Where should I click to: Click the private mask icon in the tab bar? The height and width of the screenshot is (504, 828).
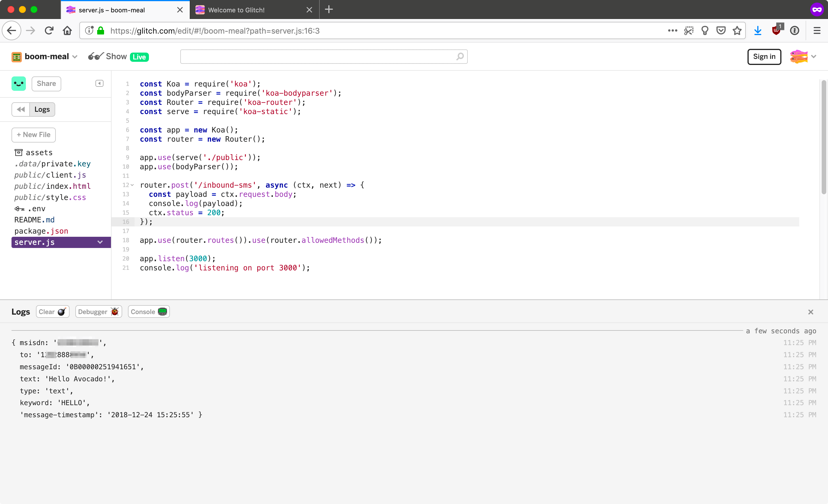tap(817, 9)
